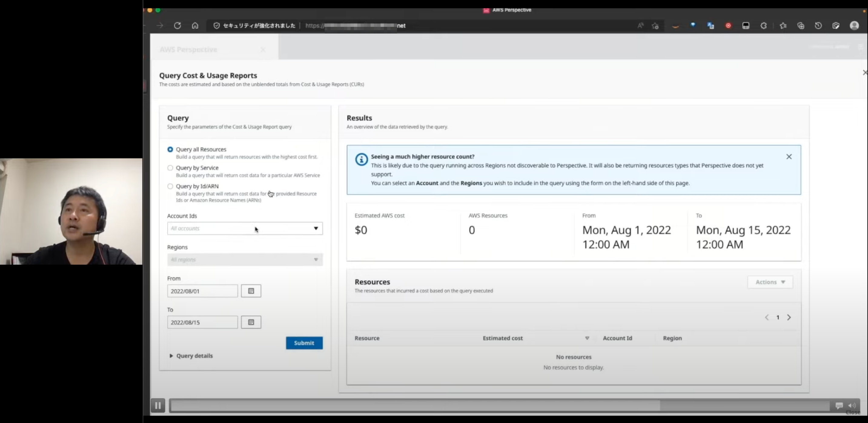Sort by Estimated cost column header

click(502, 338)
